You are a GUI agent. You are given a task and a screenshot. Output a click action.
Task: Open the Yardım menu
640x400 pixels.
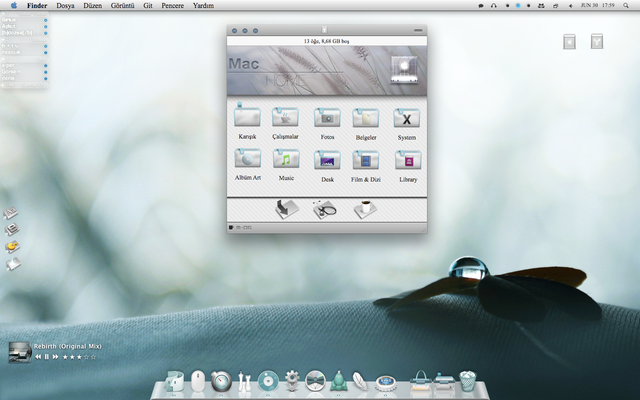pos(203,5)
